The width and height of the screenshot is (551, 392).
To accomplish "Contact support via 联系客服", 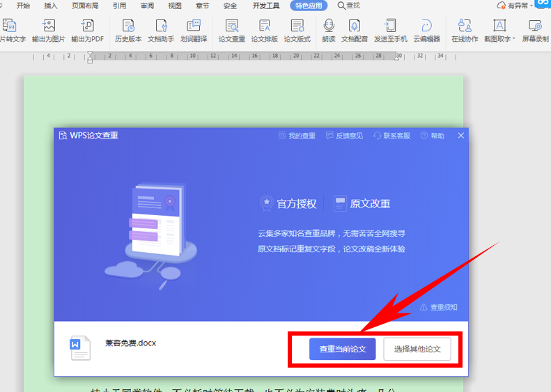I will [x=391, y=136].
